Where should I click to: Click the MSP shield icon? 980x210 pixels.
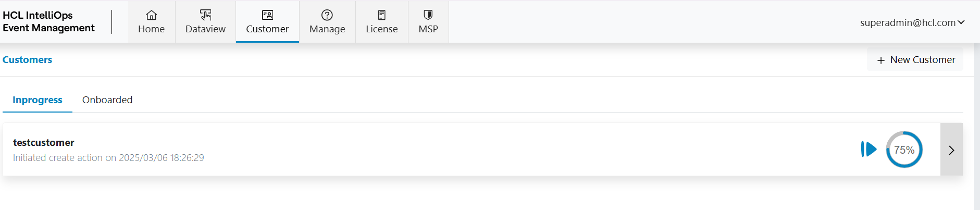tap(428, 15)
